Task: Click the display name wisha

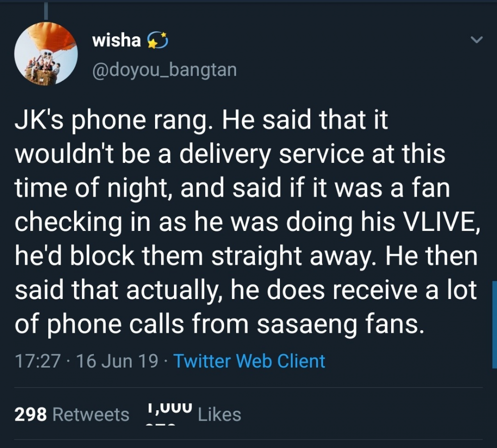Action: click(x=116, y=40)
